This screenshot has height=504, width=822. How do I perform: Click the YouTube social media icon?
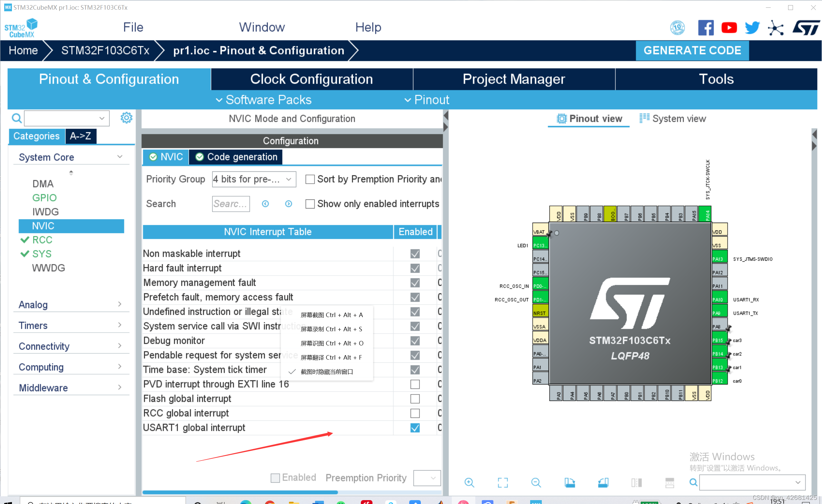coord(729,28)
